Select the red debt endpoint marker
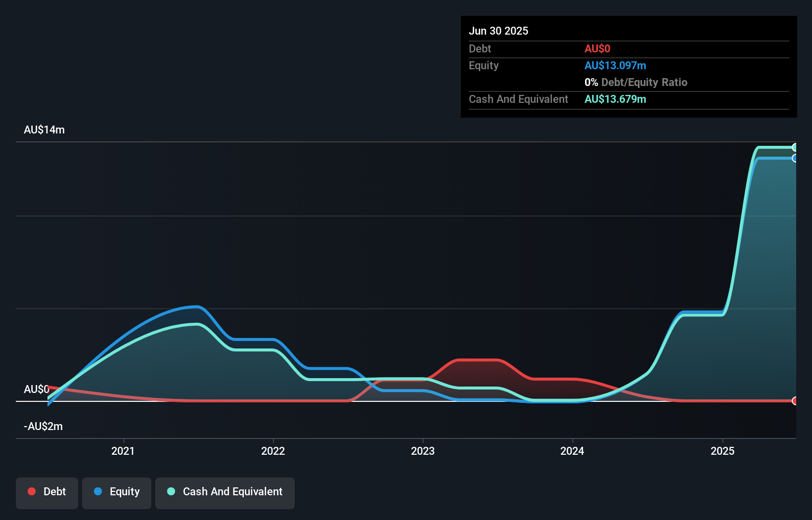 tap(795, 401)
